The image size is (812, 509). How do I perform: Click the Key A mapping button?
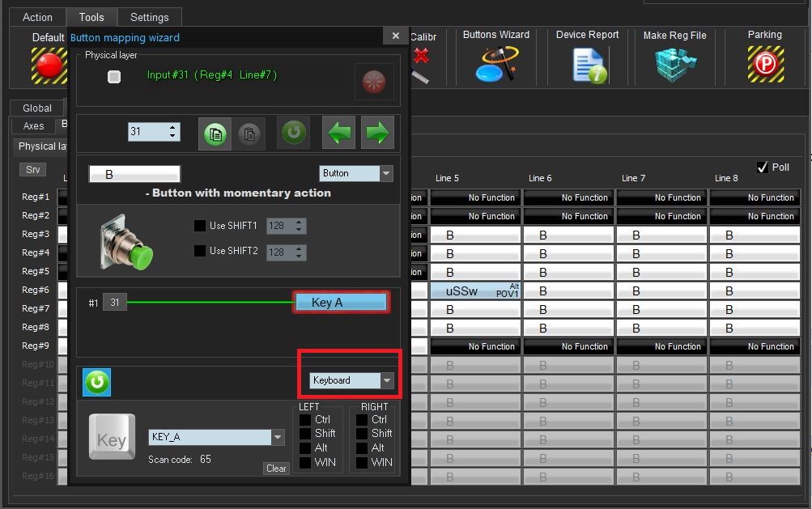pos(340,302)
